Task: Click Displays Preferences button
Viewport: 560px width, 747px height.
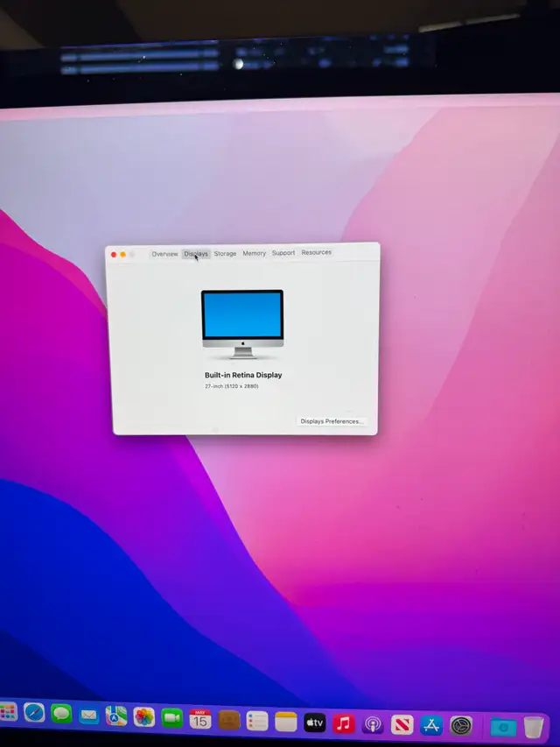Action: (332, 421)
